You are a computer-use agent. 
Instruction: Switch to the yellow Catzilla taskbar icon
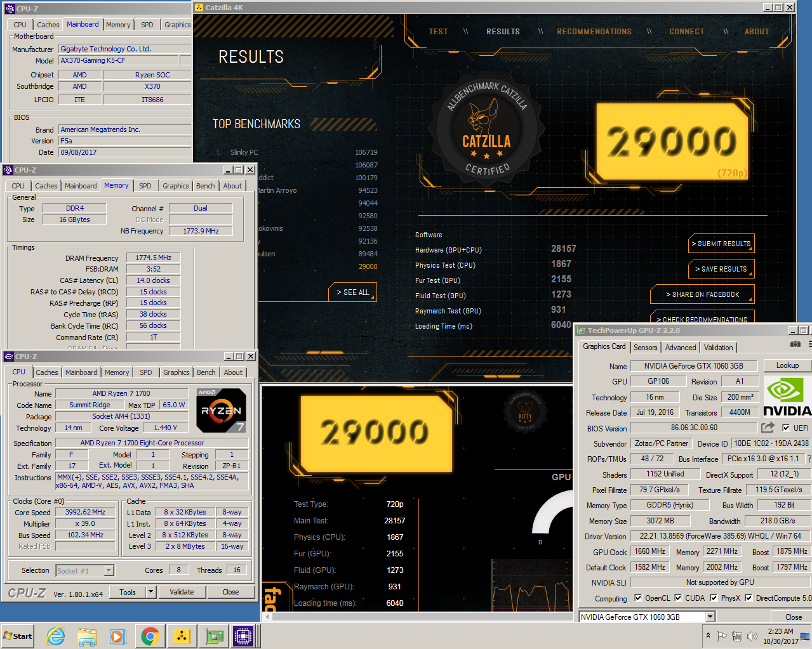point(182,636)
